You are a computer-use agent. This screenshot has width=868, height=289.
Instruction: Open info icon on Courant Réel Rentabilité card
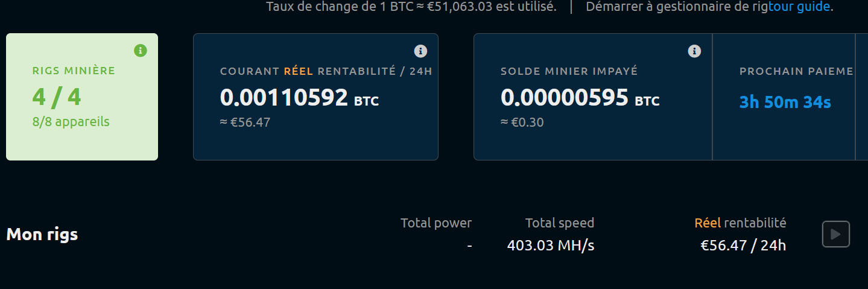[420, 51]
